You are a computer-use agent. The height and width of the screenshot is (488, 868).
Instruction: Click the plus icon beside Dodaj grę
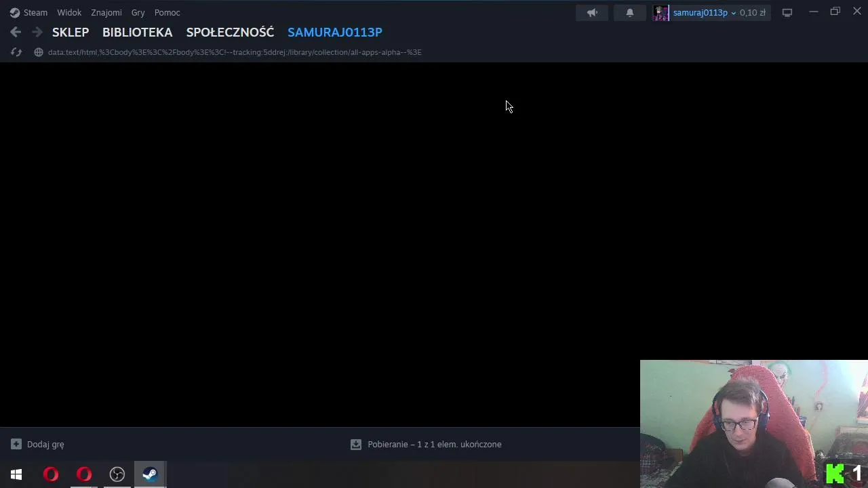[16, 445]
